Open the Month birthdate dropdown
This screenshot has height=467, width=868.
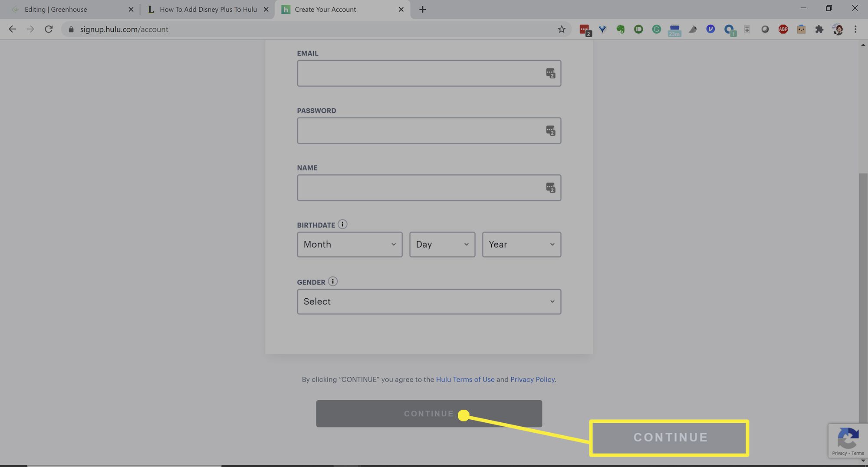(350, 245)
